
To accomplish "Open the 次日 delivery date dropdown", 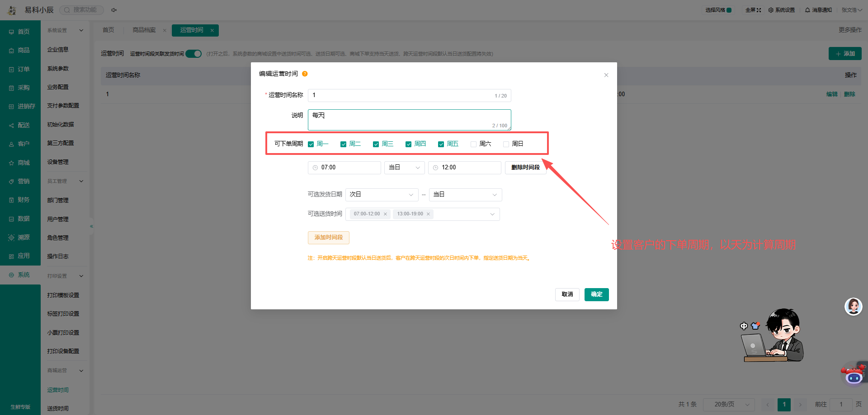I will tap(382, 195).
